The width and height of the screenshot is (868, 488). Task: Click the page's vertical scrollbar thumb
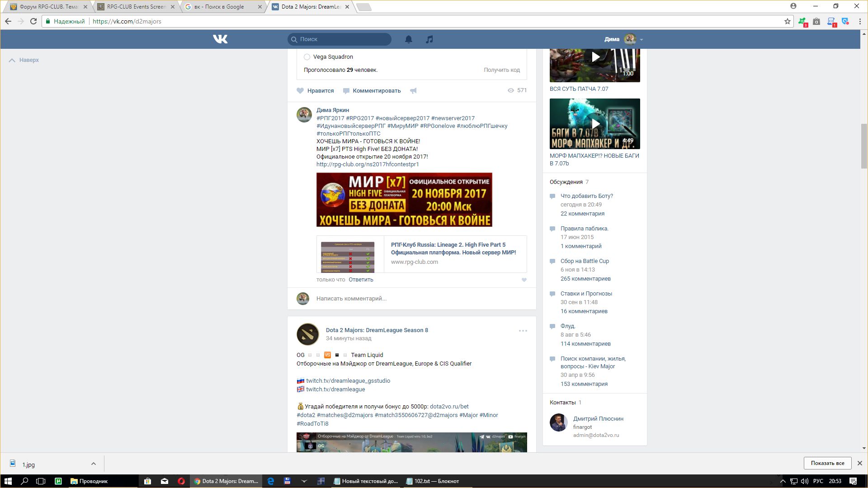pyautogui.click(x=864, y=145)
